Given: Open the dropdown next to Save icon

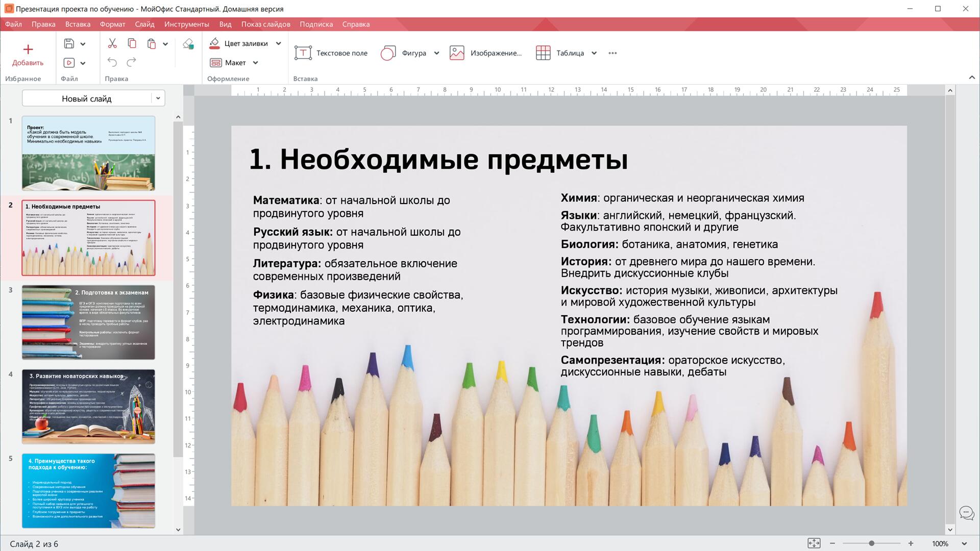Looking at the screenshot, I should click(83, 44).
